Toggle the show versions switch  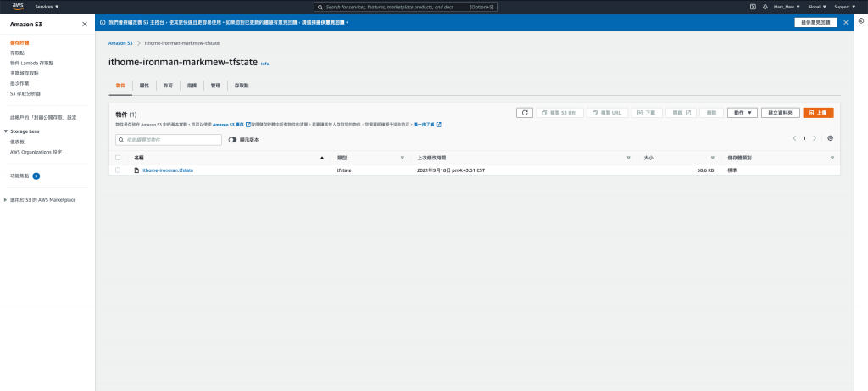tap(232, 140)
